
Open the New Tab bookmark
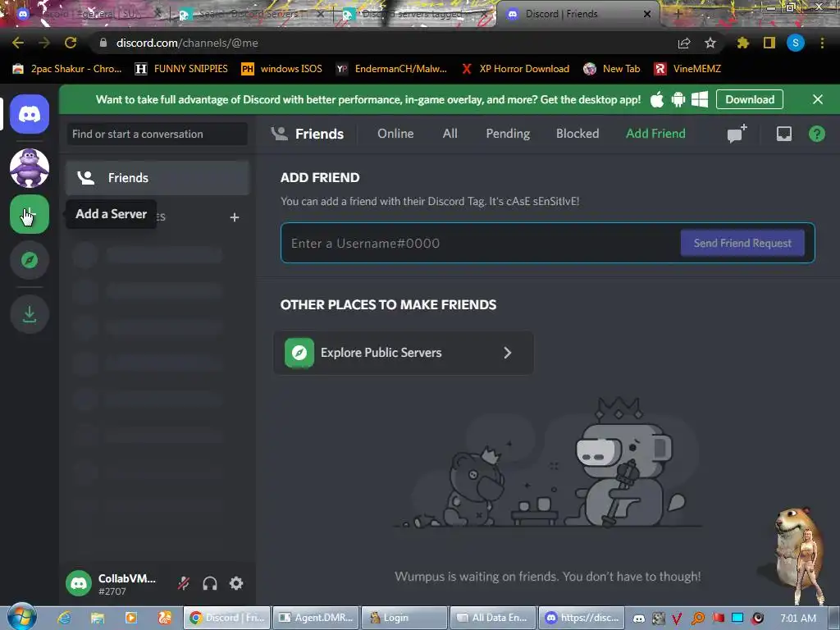coord(612,69)
